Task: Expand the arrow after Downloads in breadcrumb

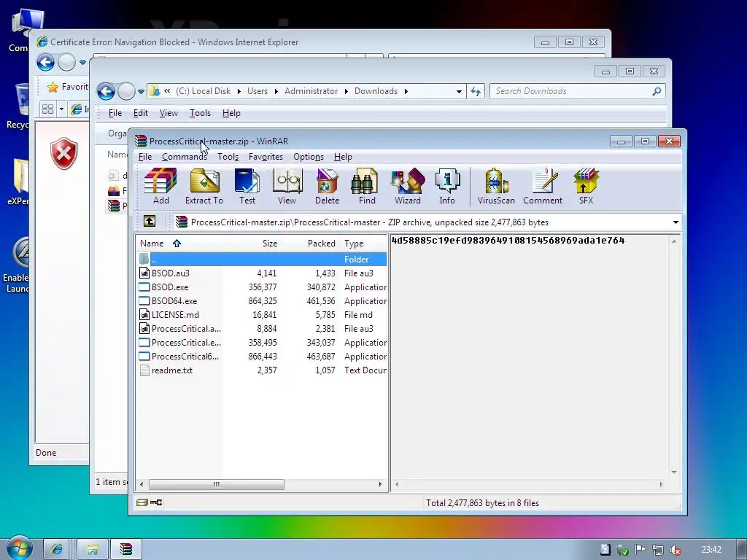Action: (x=406, y=91)
